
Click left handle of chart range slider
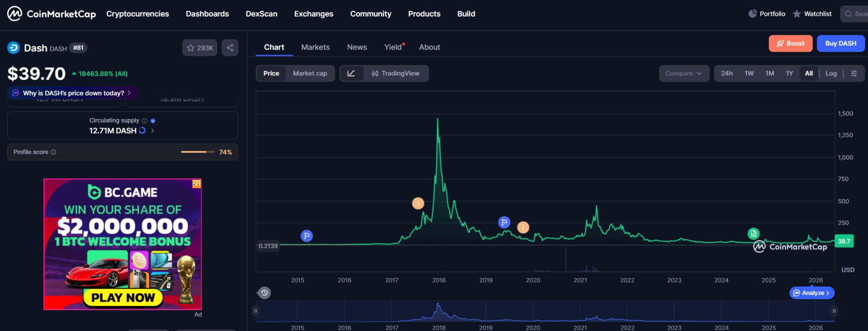coord(256,311)
